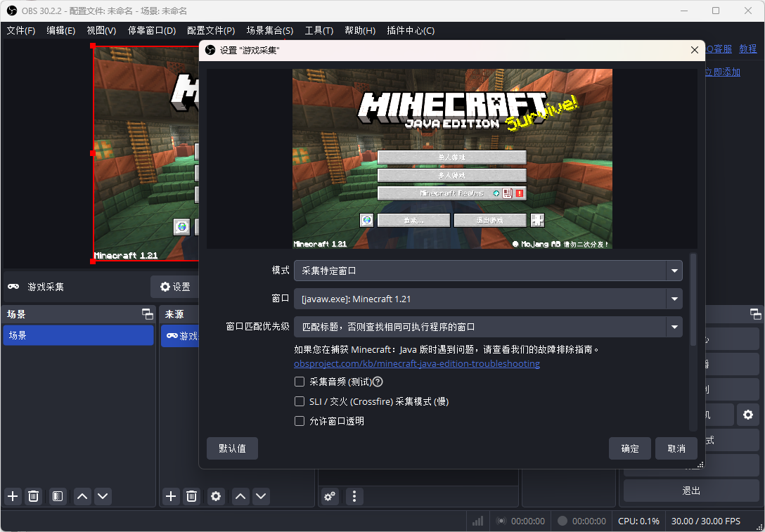
Task: Close the 设置 "游戏采集" dialog
Action: (x=695, y=50)
